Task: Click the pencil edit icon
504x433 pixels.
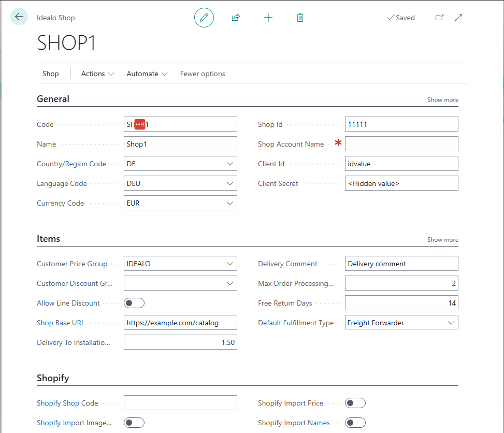Action: tap(204, 18)
